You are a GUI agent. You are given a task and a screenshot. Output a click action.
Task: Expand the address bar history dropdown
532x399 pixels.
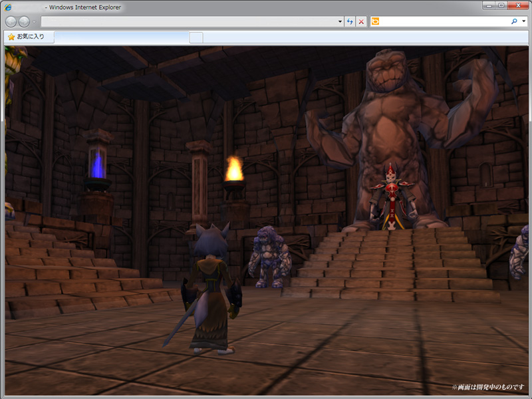[x=340, y=22]
